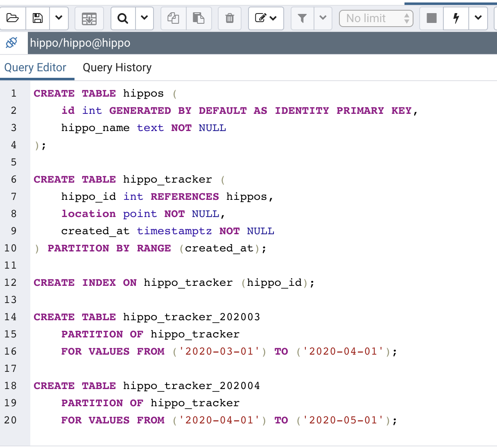This screenshot has width=497, height=448.
Task: Click the hippo/hippo@hippo connection bar
Action: coord(164,43)
